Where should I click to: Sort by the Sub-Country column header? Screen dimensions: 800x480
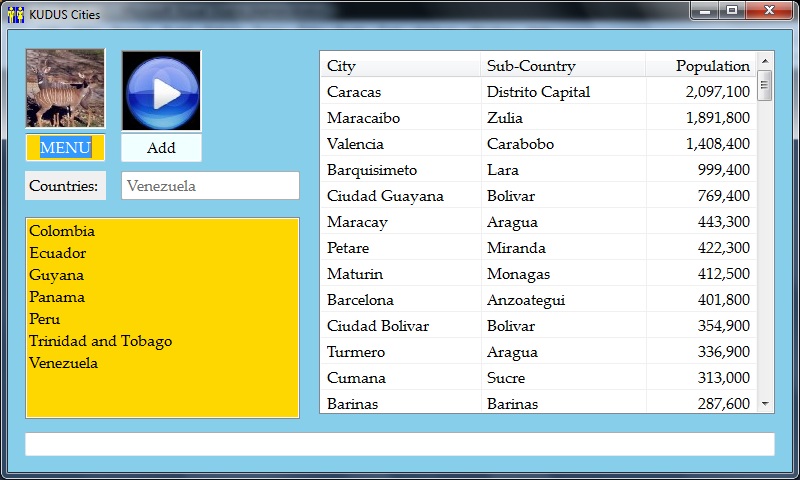[x=562, y=66]
